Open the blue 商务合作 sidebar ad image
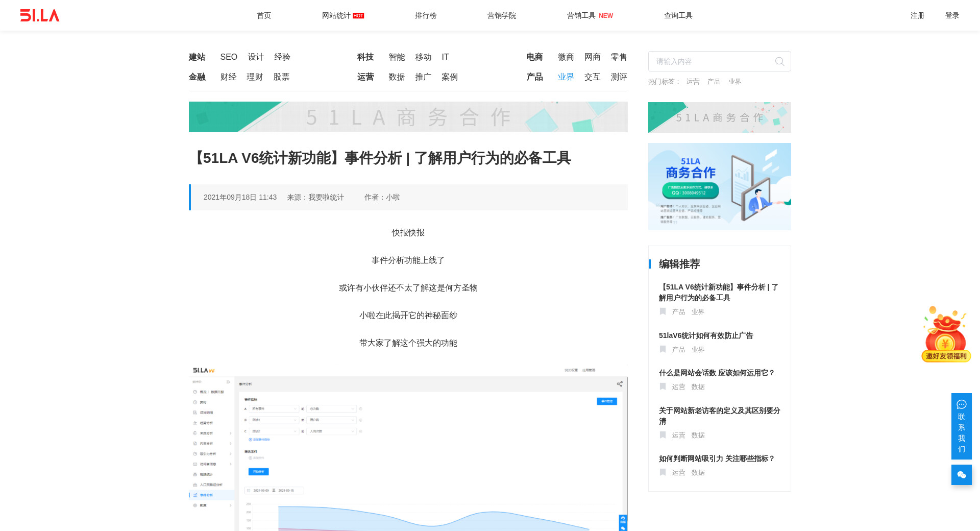The height and width of the screenshot is (531, 980). click(719, 186)
